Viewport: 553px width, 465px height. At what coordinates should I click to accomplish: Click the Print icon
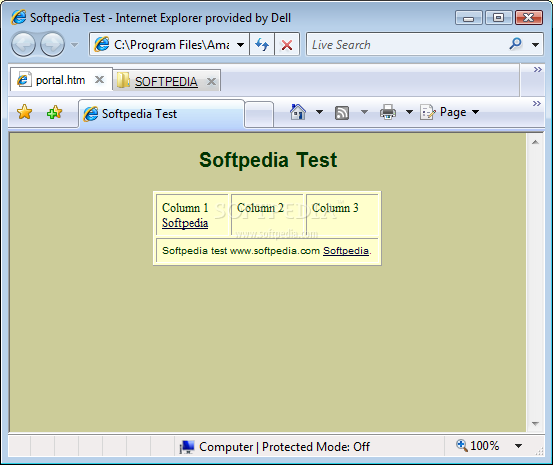[388, 112]
